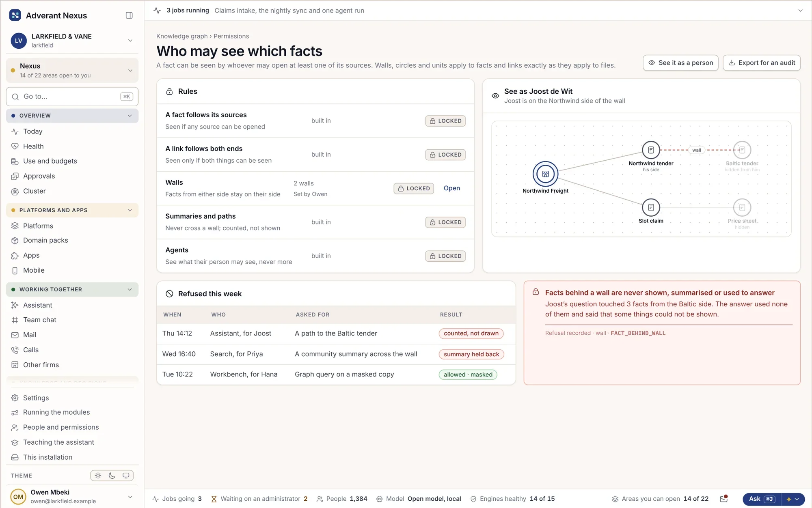Switch to dark theme moon icon

(x=112, y=476)
